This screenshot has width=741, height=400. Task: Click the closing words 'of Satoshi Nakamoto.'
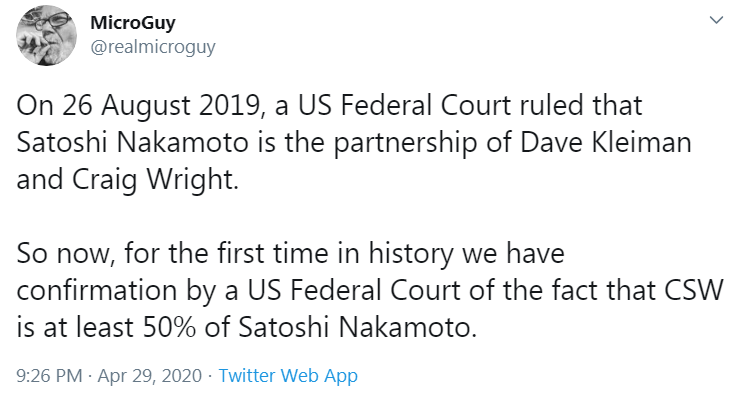[x=341, y=327]
